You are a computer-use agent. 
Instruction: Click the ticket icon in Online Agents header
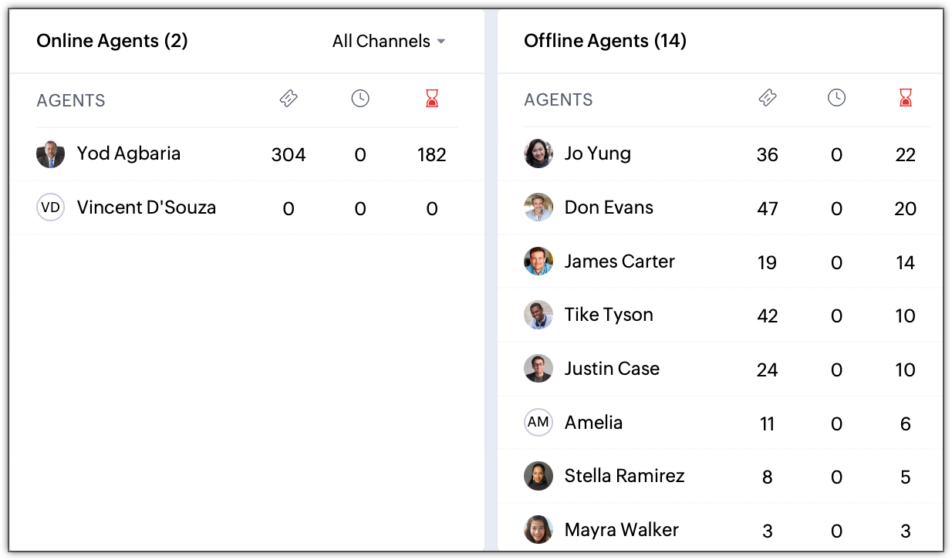tap(289, 99)
